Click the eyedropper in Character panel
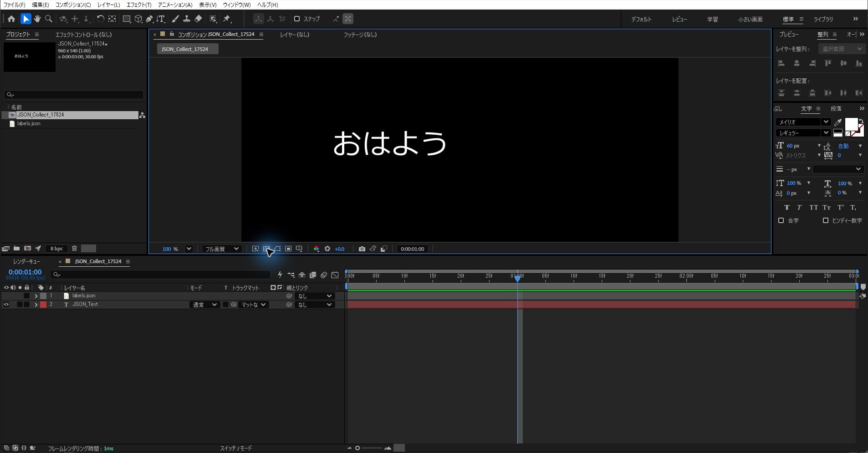 837,122
